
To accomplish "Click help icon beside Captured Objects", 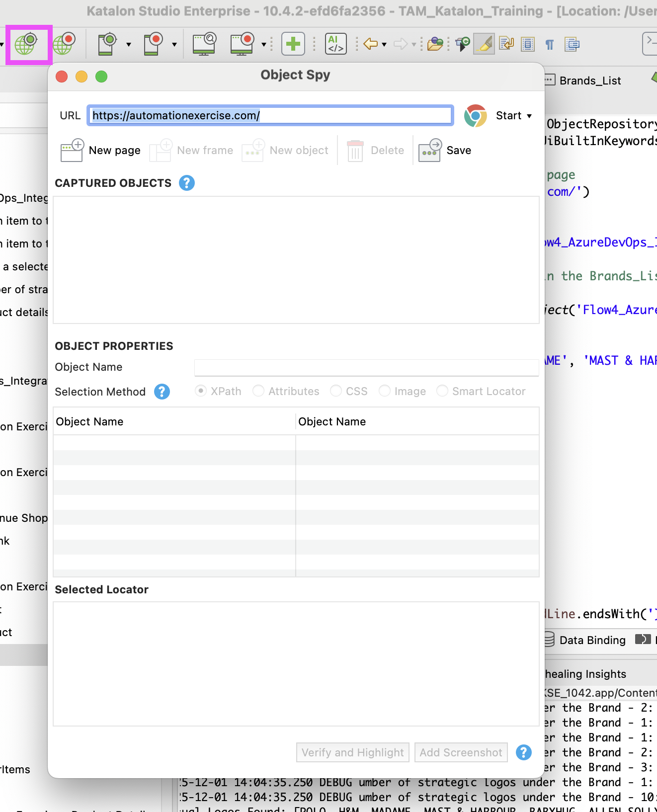I will 187,183.
